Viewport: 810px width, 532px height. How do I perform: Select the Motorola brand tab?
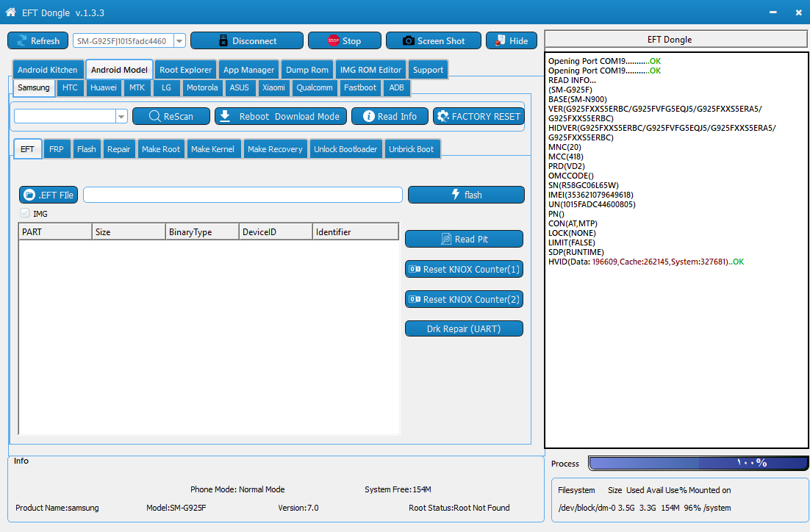pos(203,87)
